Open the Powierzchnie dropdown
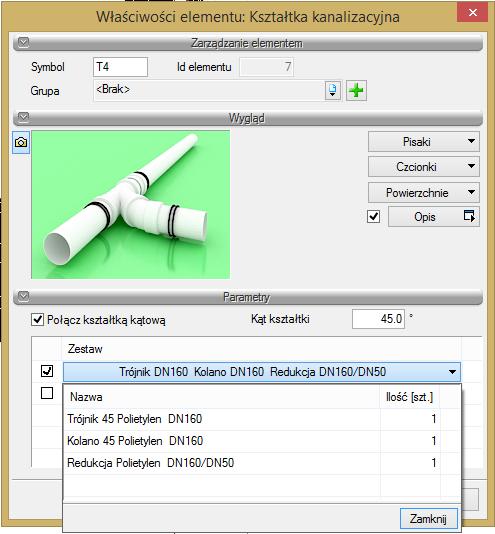The width and height of the screenshot is (495, 534). pos(423,193)
